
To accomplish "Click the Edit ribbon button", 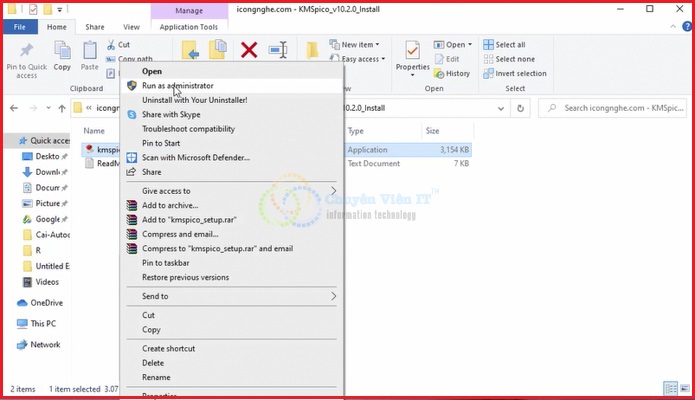I will (447, 59).
